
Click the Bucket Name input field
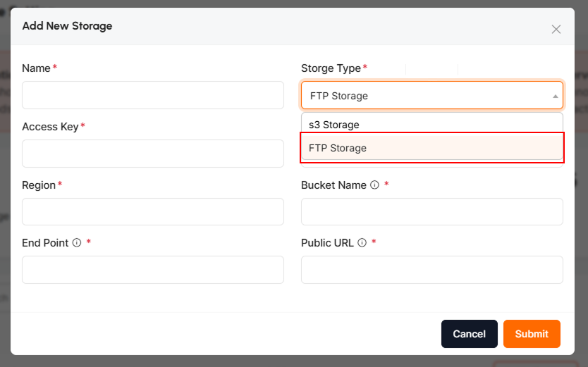[x=431, y=211]
